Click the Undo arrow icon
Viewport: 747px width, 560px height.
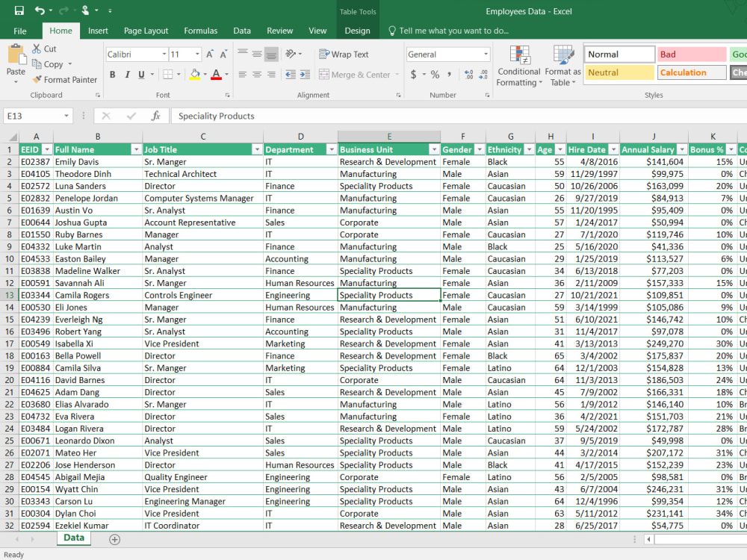click(40, 10)
